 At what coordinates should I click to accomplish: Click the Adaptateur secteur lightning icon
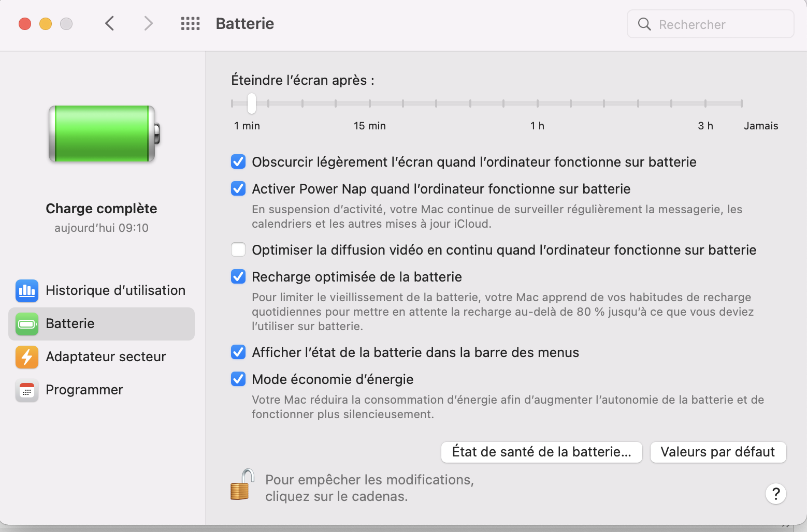click(x=27, y=357)
